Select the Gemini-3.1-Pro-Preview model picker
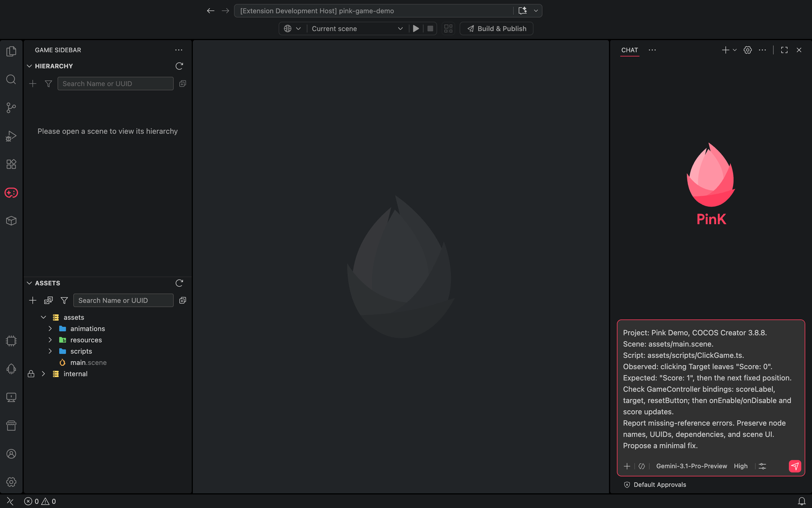The height and width of the screenshot is (508, 812). 691,466
